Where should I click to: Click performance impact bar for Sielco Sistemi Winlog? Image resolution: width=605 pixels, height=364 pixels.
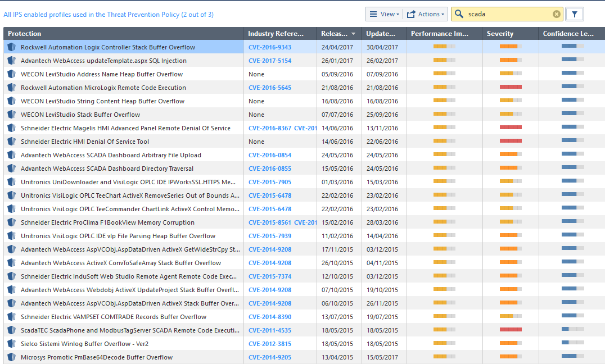click(444, 343)
